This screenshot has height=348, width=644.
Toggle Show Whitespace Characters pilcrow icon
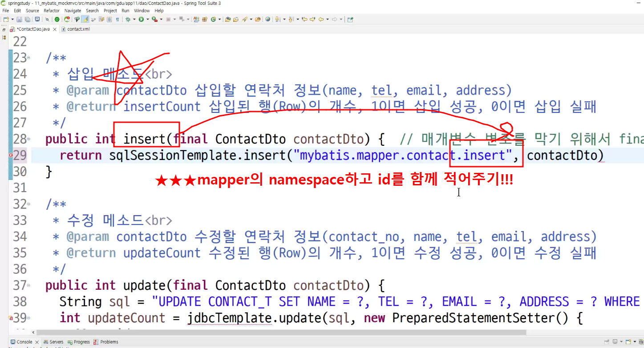(117, 20)
